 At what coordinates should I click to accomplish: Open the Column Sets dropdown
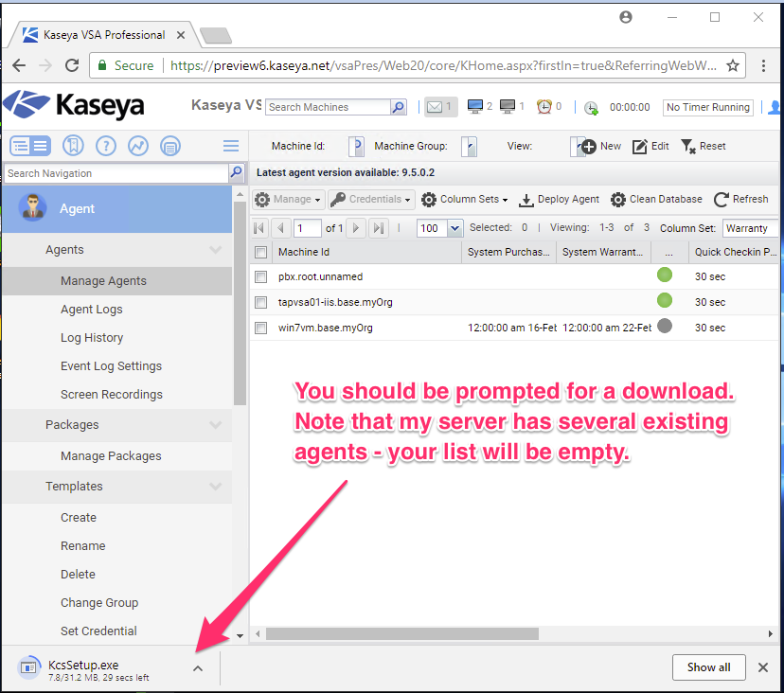point(465,200)
